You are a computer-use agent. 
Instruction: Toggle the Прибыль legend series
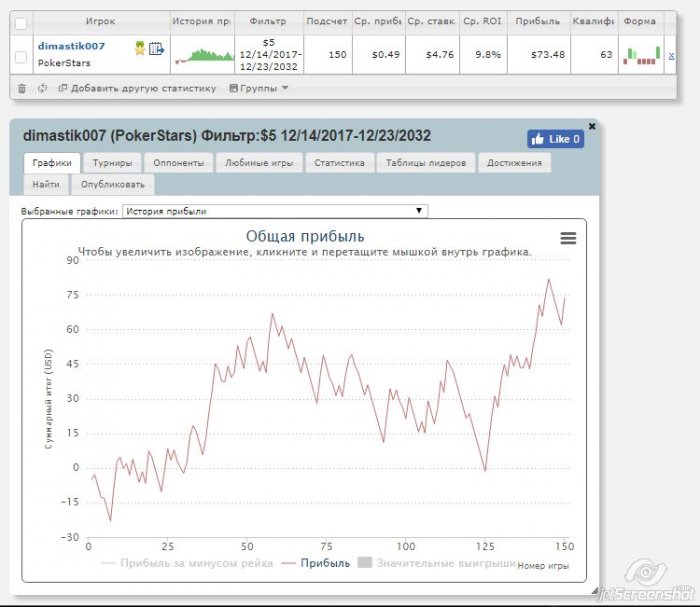[316, 563]
